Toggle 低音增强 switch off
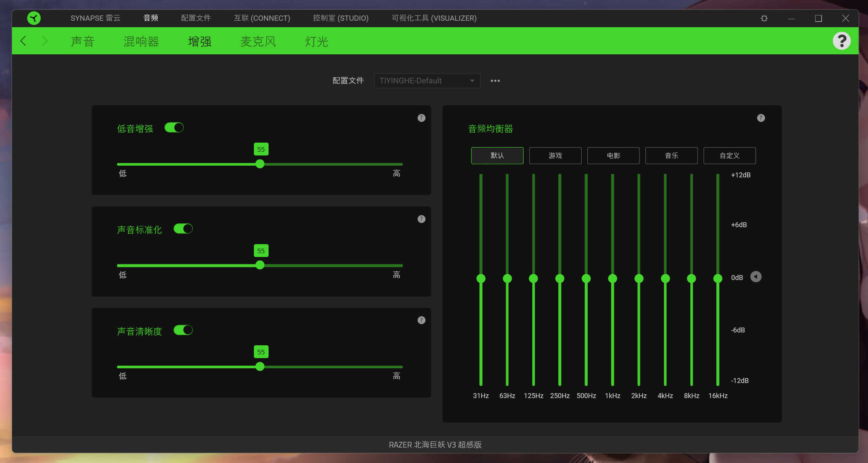Image resolution: width=868 pixels, height=463 pixels. pyautogui.click(x=174, y=128)
